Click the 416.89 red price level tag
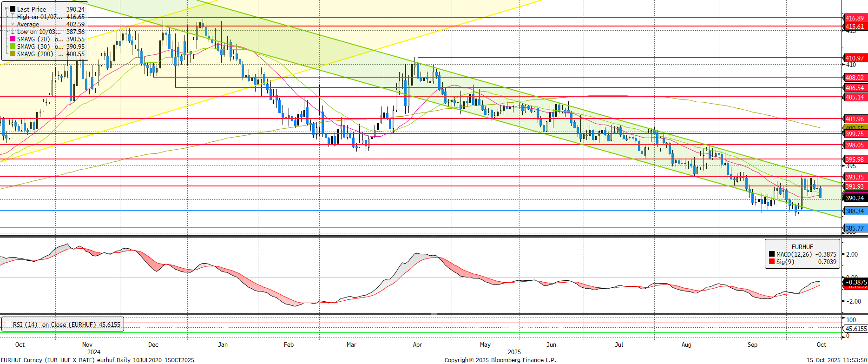The width and height of the screenshot is (868, 364). coord(854,18)
